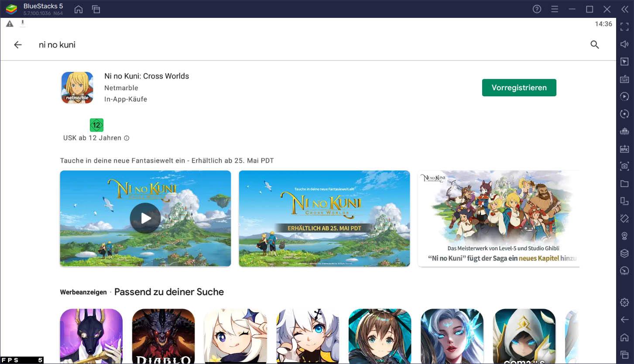The height and width of the screenshot is (364, 634).
Task: Select the Diablo game ad icon
Action: 163,336
